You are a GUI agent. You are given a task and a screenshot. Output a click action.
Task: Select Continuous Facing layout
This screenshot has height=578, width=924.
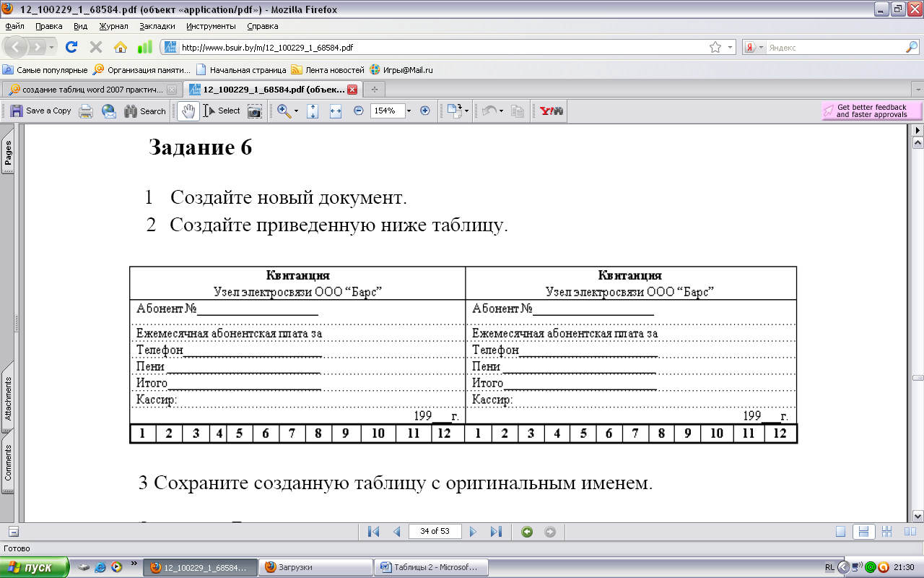(886, 532)
